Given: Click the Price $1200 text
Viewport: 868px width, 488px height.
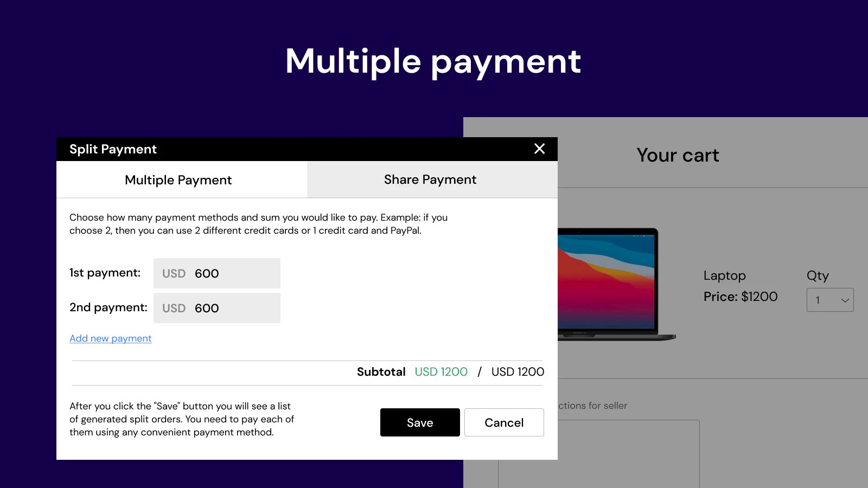Looking at the screenshot, I should (x=742, y=297).
